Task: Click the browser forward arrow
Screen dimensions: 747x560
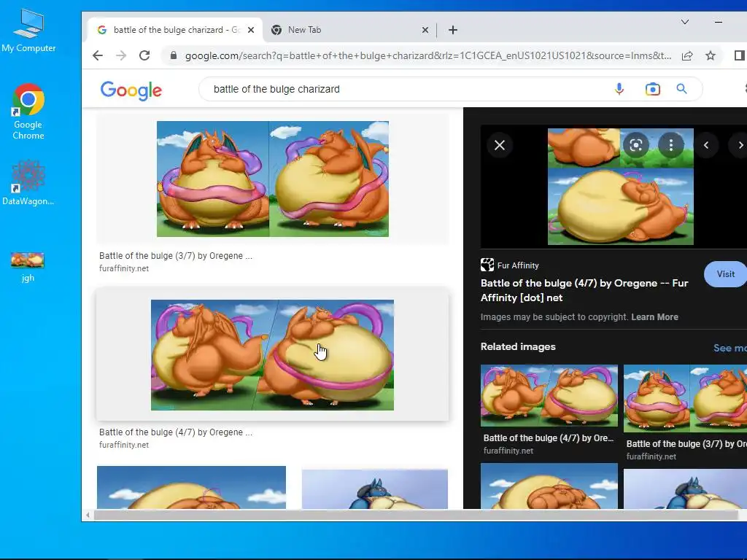Action: (121, 55)
